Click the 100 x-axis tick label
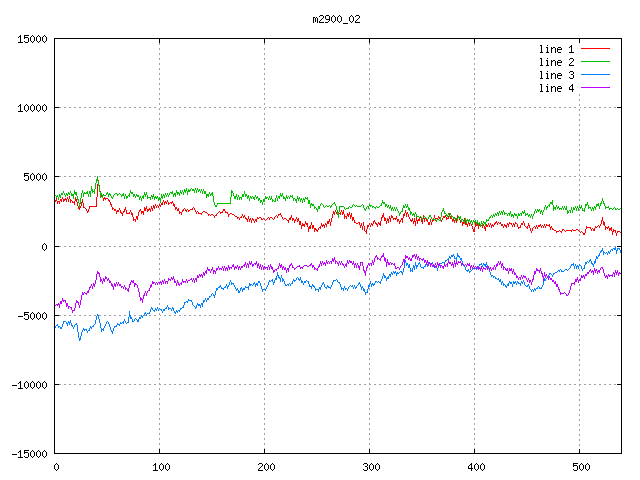The width and height of the screenshot is (640, 480). (x=160, y=467)
